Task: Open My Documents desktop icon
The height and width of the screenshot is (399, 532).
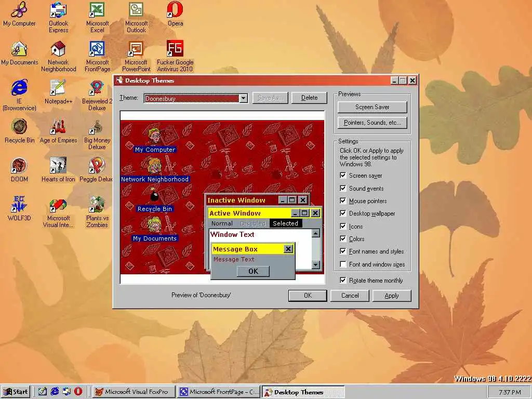Action: (19, 54)
